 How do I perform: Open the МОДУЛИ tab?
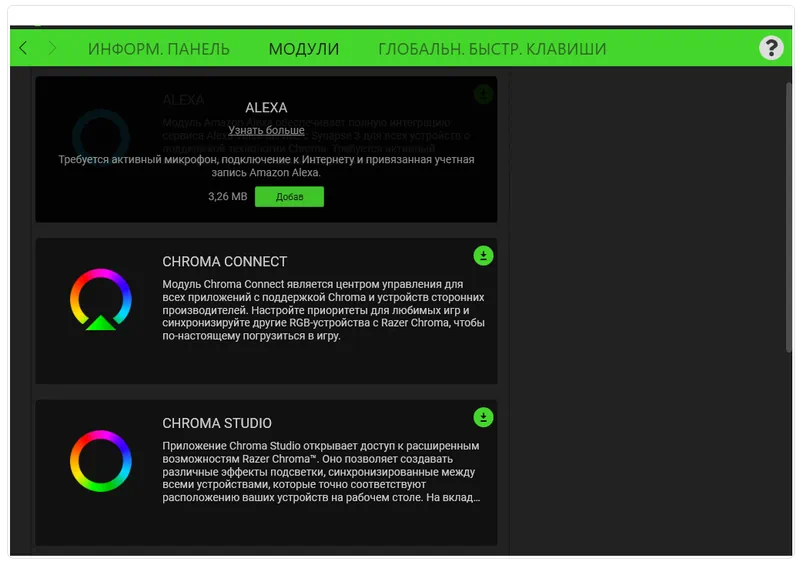304,49
